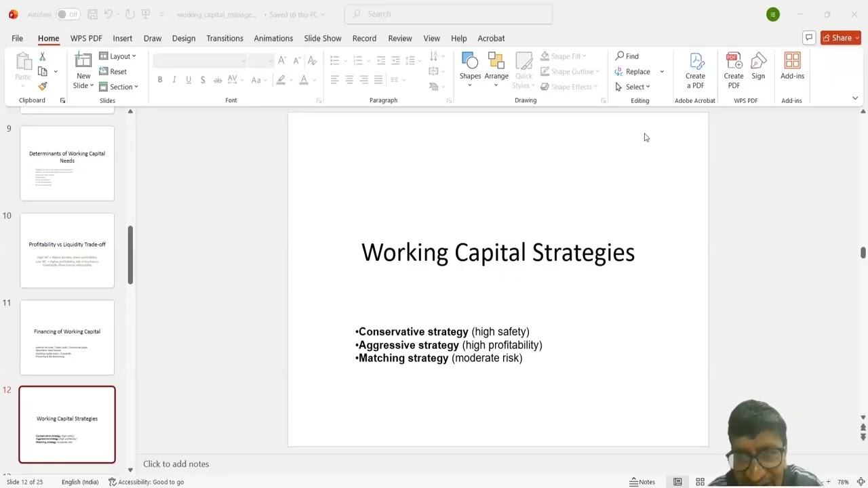This screenshot has width=868, height=488.
Task: Open the Transitions tab
Action: point(224,38)
